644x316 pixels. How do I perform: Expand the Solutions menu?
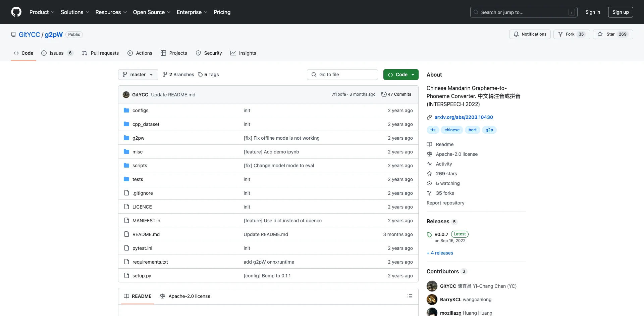point(75,12)
